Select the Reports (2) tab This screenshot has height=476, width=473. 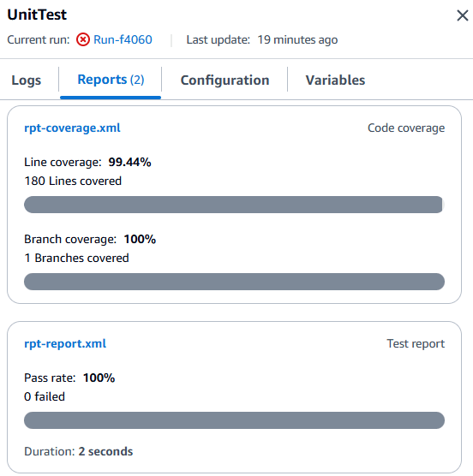(111, 80)
